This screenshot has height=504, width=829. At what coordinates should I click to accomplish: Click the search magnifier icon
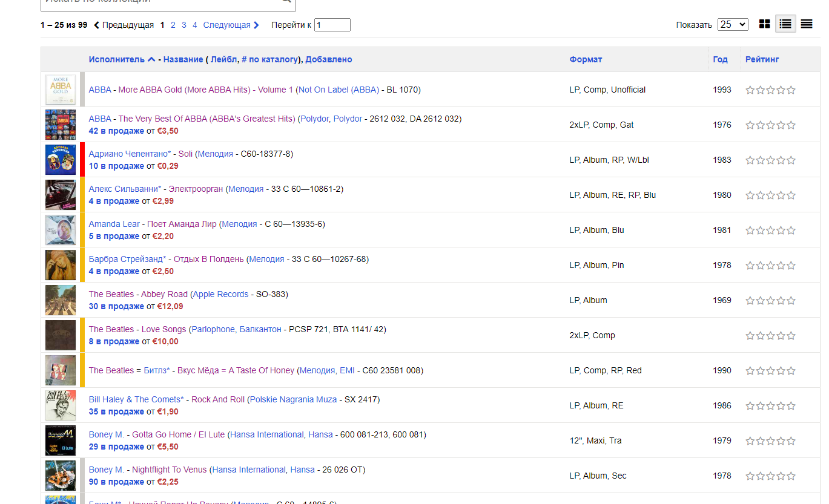tap(286, 2)
